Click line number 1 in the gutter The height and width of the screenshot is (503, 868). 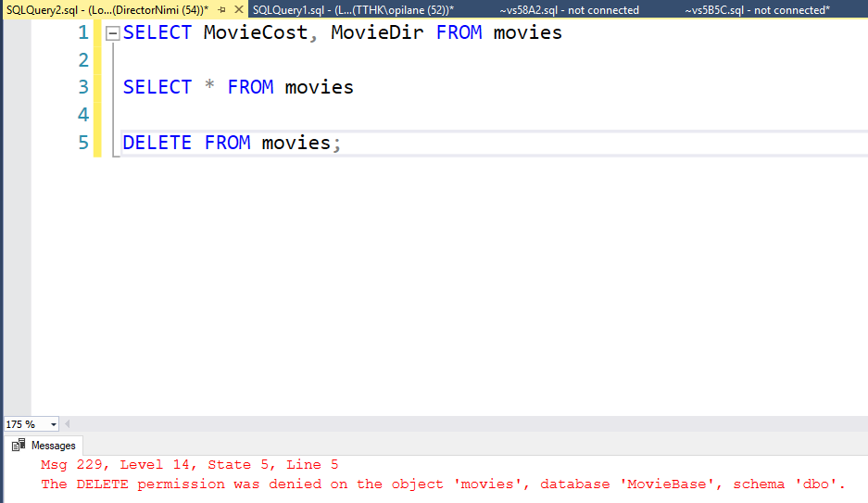83,33
